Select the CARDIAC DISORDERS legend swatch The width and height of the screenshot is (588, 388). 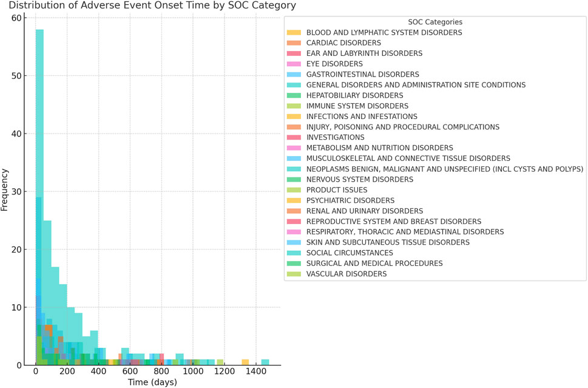coord(294,43)
